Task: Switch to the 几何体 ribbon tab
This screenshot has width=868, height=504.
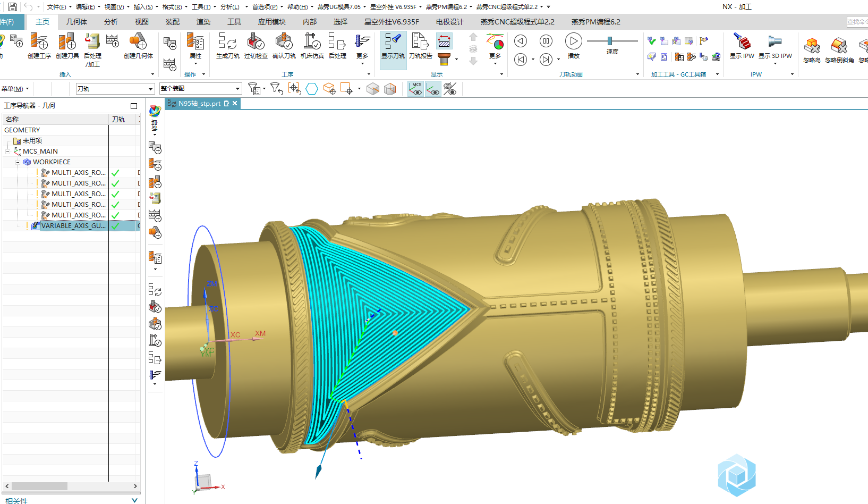Action: (x=76, y=22)
